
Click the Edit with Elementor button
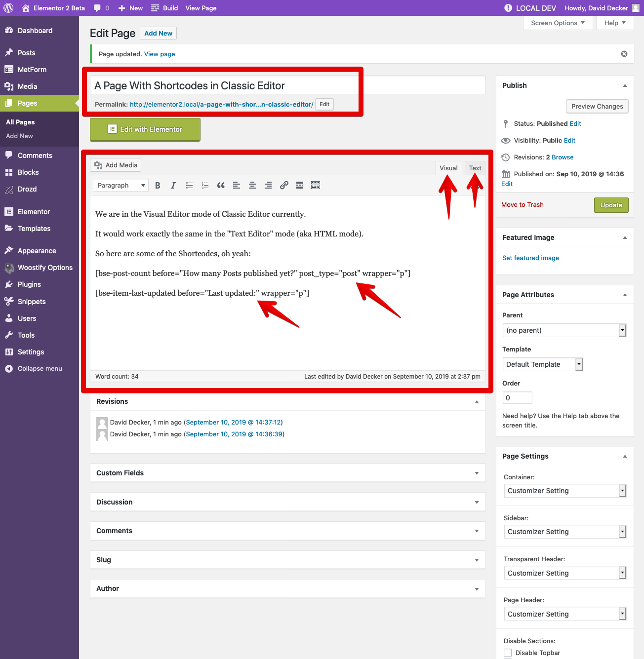click(145, 129)
